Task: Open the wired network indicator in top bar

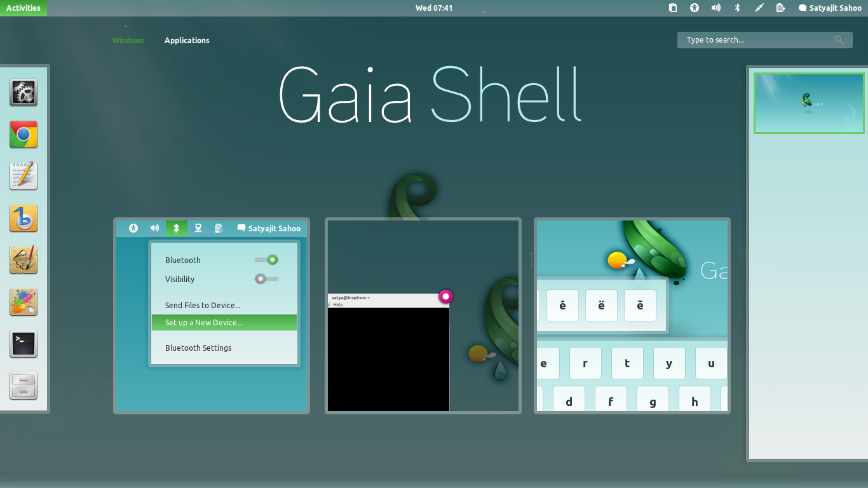Action: click(759, 8)
